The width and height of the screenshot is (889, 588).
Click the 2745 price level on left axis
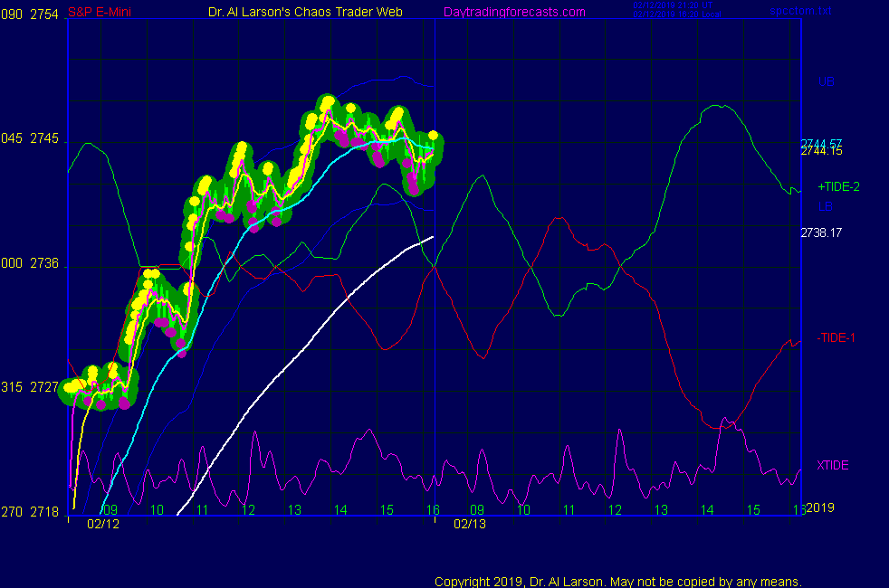pos(45,139)
